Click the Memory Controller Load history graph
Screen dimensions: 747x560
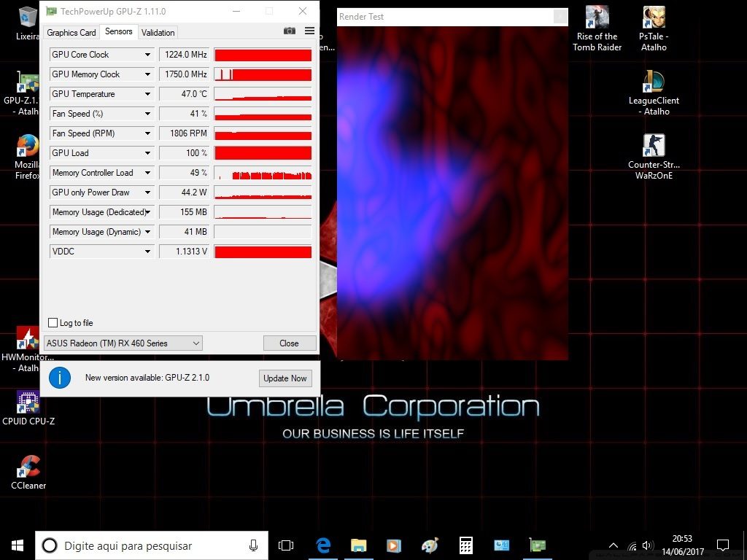[263, 173]
